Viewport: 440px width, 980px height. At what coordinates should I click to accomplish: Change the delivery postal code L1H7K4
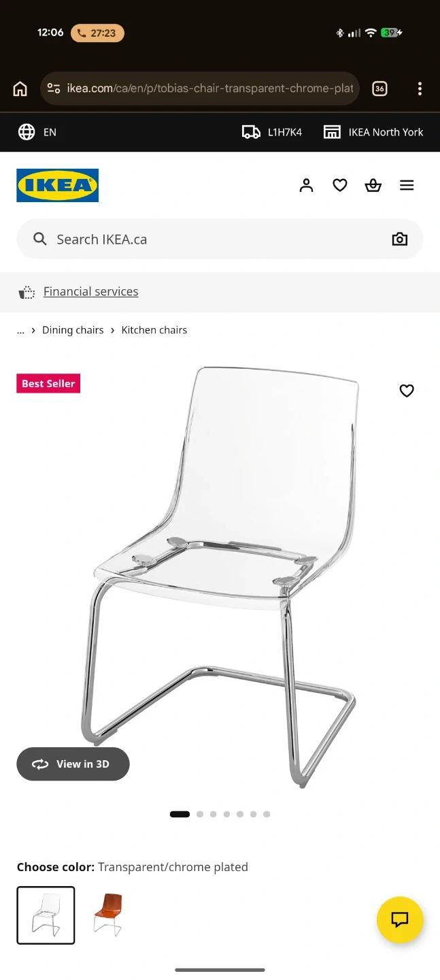pos(272,132)
